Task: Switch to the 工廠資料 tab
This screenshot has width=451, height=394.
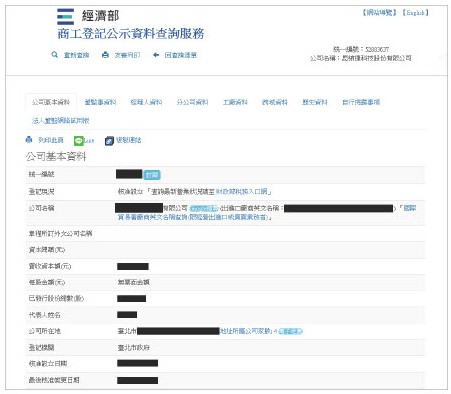Action: (x=235, y=102)
